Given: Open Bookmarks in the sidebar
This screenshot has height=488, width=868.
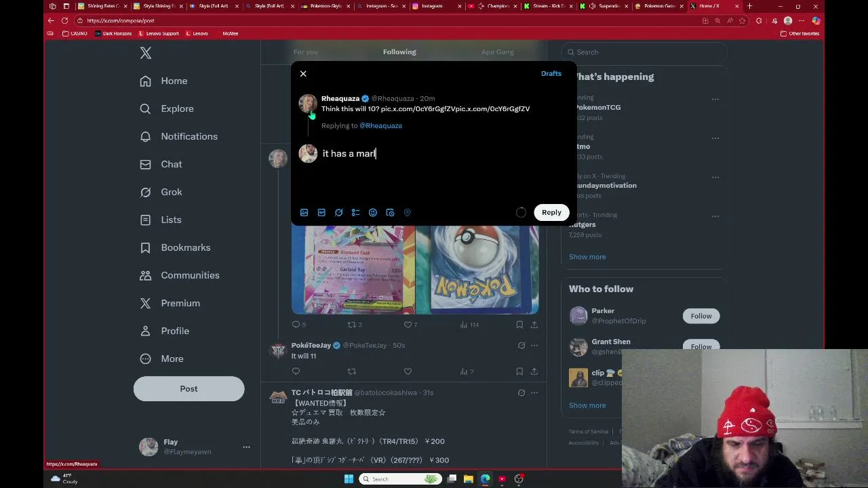Looking at the screenshot, I should (175, 247).
